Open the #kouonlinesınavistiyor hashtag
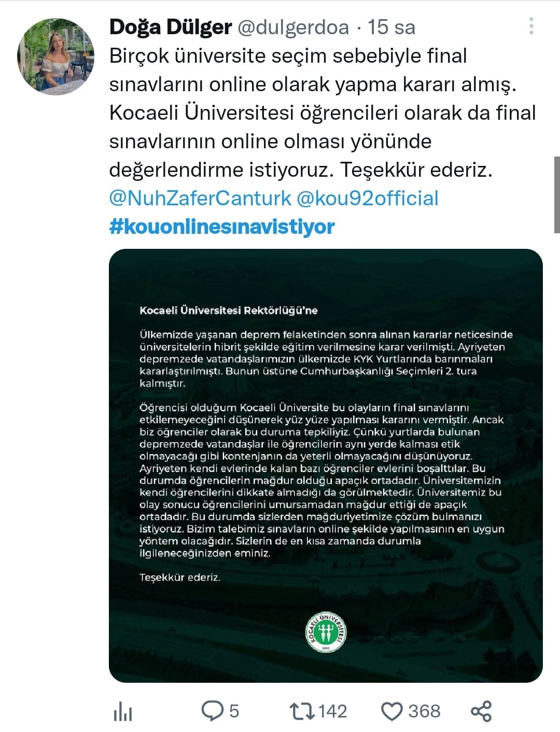560x732 pixels. tap(222, 227)
